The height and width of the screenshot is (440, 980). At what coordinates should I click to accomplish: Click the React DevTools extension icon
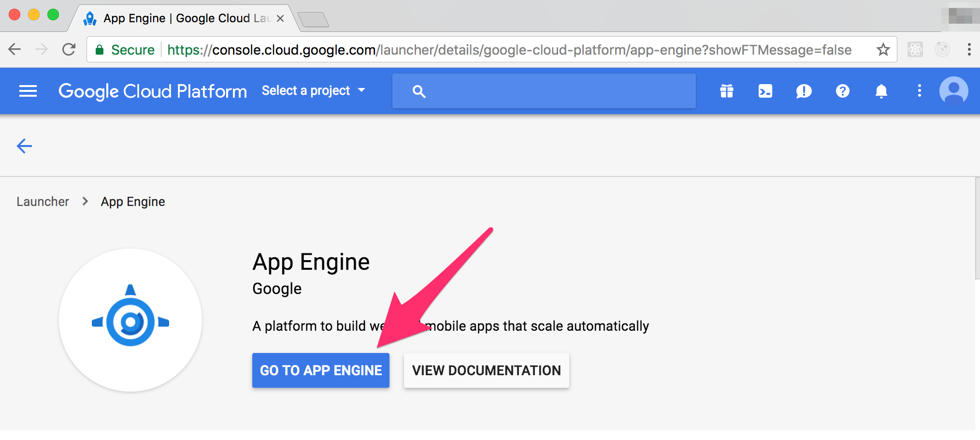(915, 49)
